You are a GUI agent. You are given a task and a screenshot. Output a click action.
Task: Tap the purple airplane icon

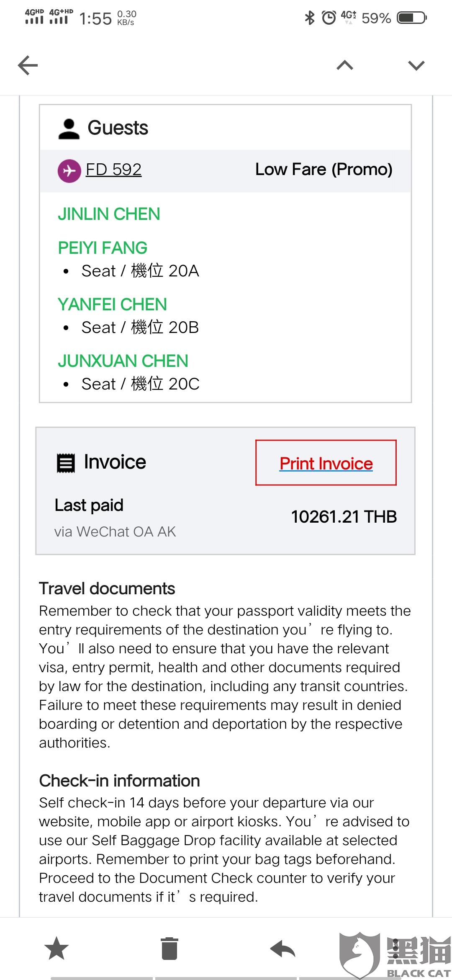pos(69,171)
